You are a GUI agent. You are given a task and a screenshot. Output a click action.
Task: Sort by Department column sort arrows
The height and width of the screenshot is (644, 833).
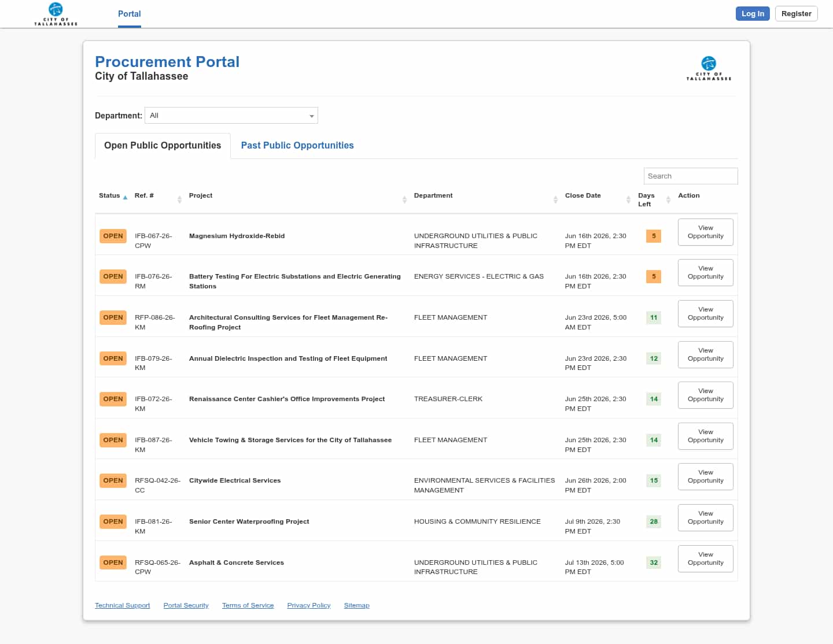click(x=555, y=199)
